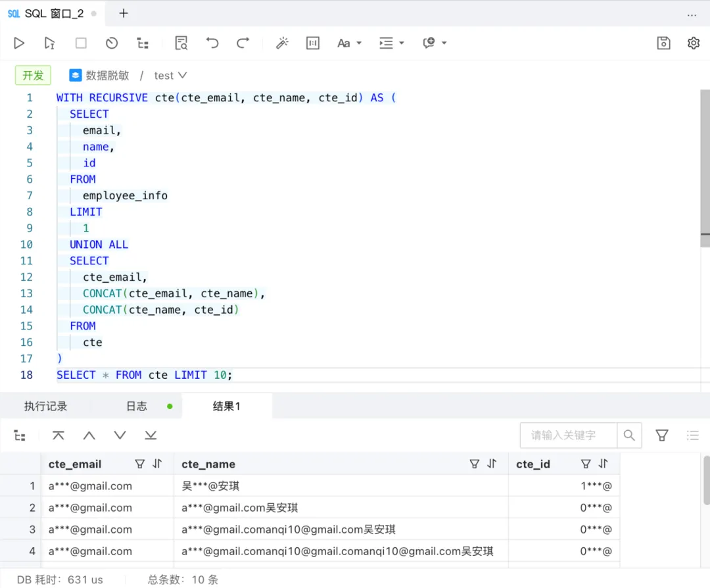This screenshot has width=710, height=588.
Task: Jump to first result row
Action: coord(58,435)
